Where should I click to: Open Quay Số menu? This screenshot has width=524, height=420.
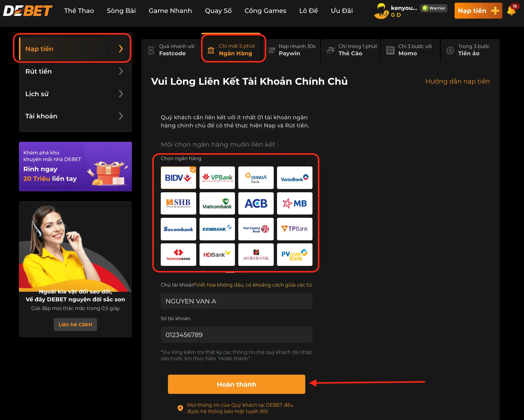(x=218, y=11)
